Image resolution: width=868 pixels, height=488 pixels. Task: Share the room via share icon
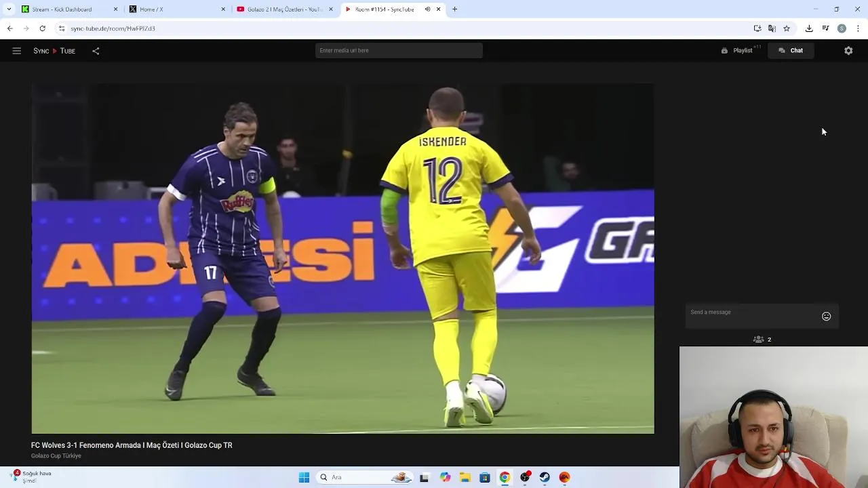[96, 51]
